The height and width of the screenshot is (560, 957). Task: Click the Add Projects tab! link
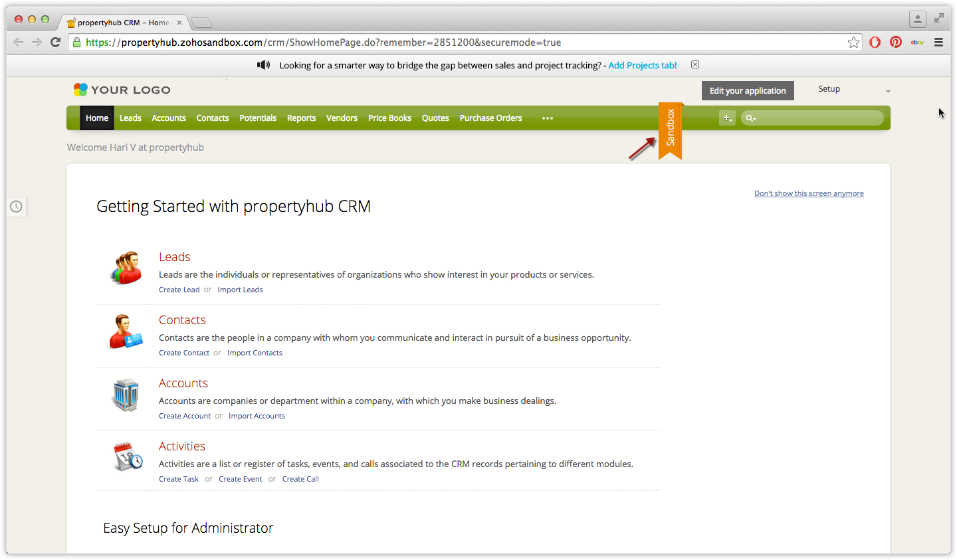coord(643,65)
